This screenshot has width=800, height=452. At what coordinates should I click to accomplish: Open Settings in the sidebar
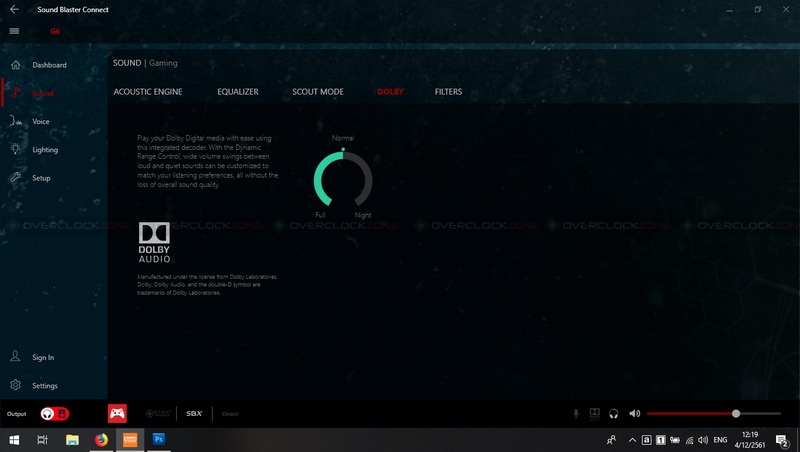pyautogui.click(x=45, y=386)
